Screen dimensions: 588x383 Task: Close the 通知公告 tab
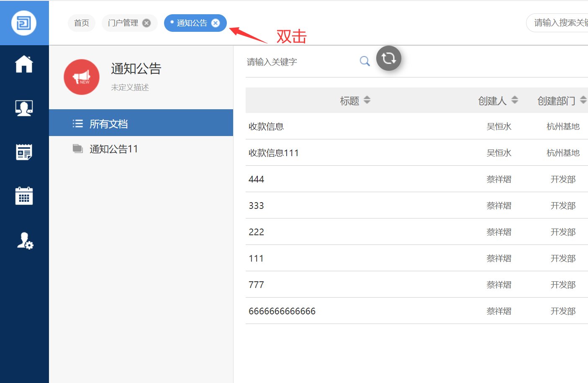[216, 23]
